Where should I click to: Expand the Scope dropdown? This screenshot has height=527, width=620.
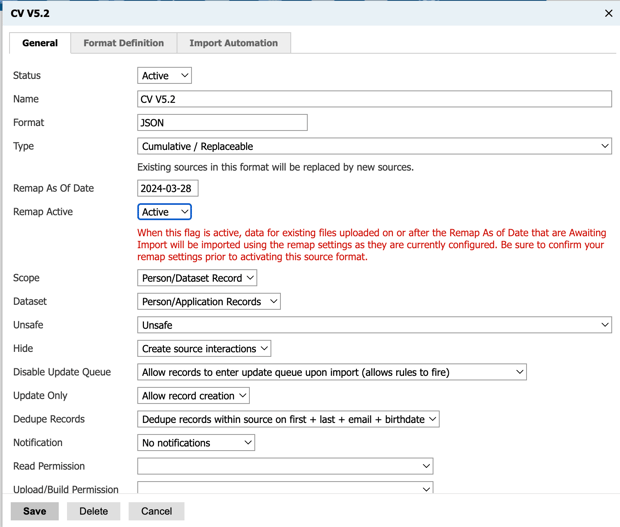197,278
